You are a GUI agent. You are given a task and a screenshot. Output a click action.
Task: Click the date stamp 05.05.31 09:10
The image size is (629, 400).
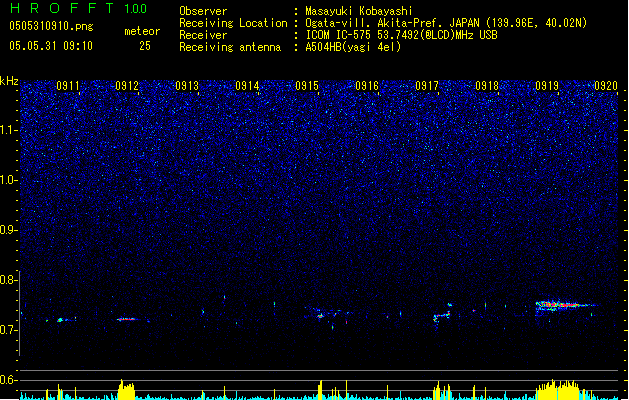[51, 45]
